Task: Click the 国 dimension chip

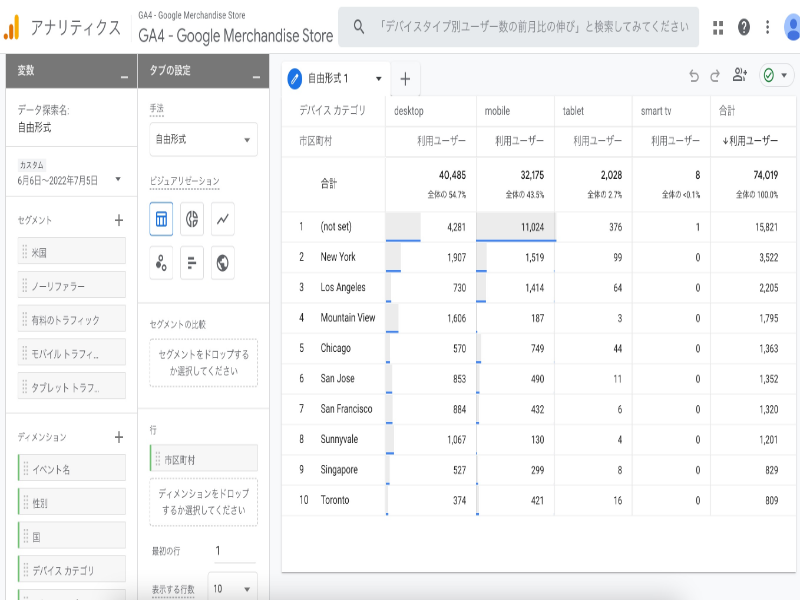Action: point(71,535)
